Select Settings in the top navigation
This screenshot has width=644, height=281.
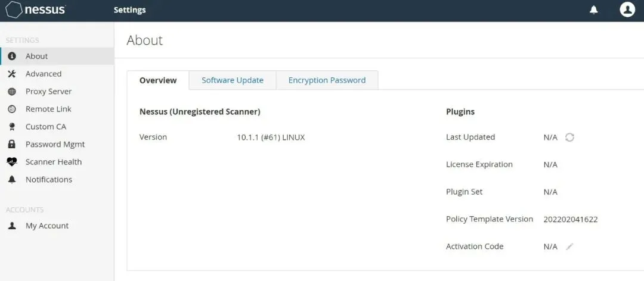[130, 10]
